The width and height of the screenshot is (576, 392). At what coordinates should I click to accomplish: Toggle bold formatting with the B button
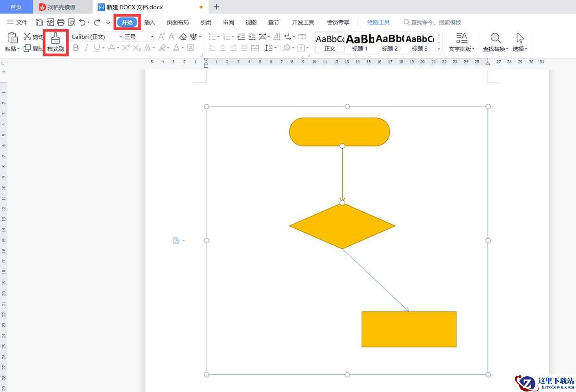(x=76, y=48)
